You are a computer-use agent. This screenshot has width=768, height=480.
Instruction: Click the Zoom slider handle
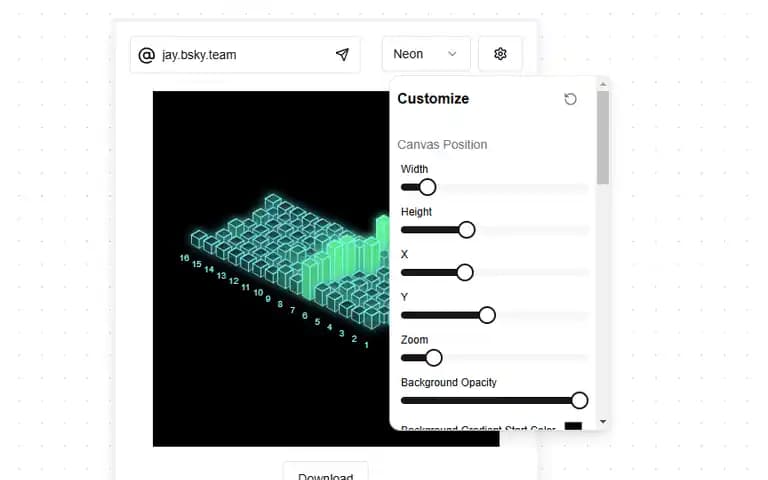click(433, 358)
